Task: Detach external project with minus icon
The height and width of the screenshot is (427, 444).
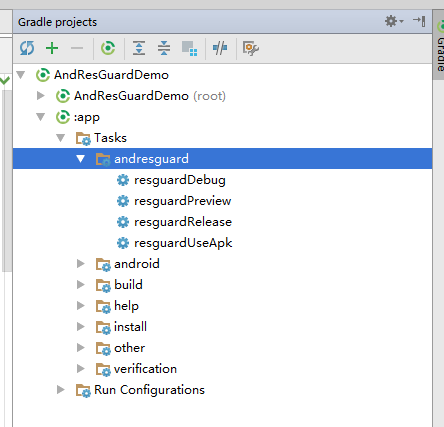Action: click(x=77, y=48)
